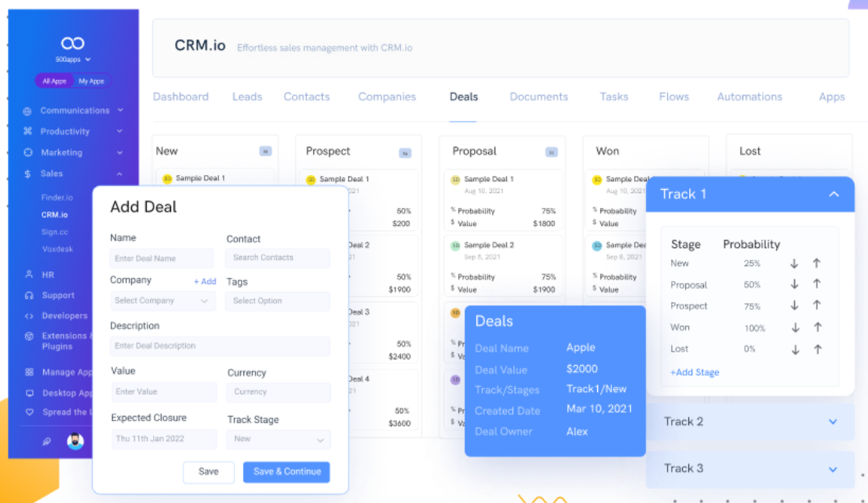Click the rocket icon in sidebar footer

coord(46,441)
